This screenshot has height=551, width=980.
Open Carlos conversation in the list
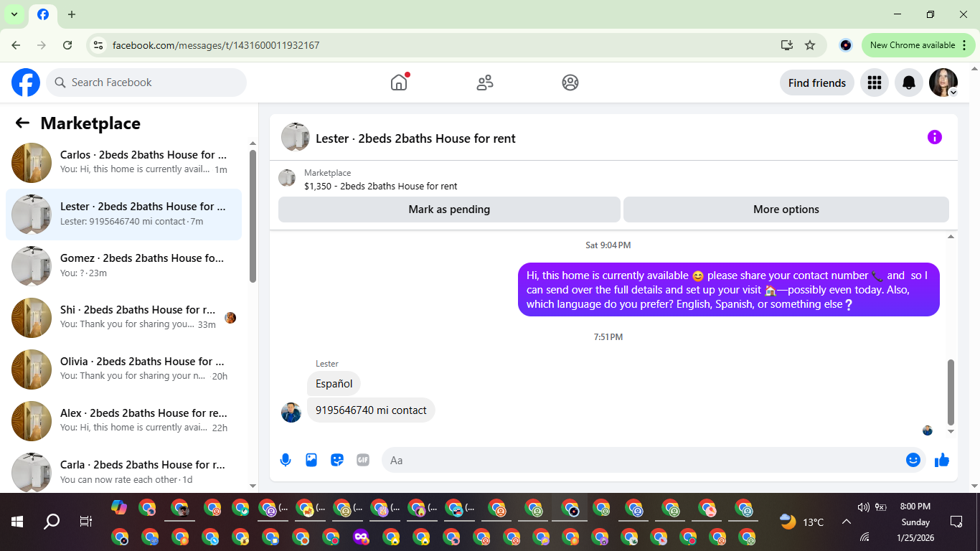tap(123, 163)
